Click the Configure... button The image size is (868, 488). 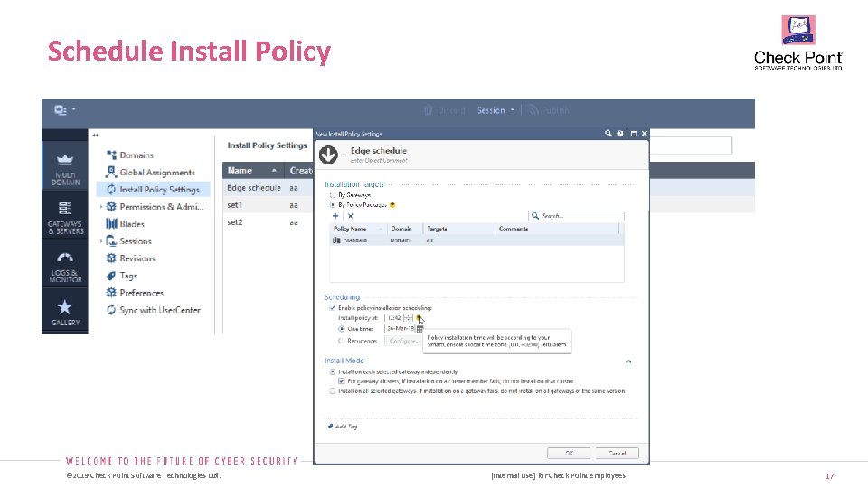tap(402, 341)
